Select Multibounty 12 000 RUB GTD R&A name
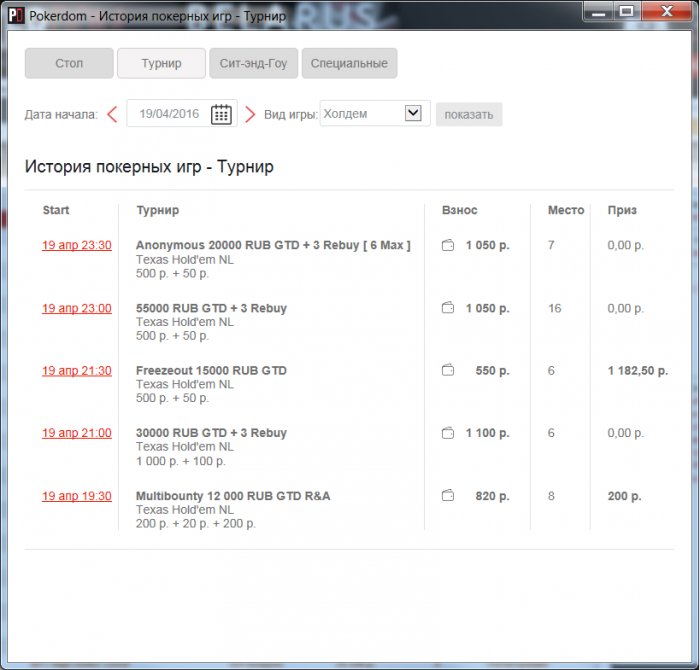The height and width of the screenshot is (670, 700). [x=233, y=496]
